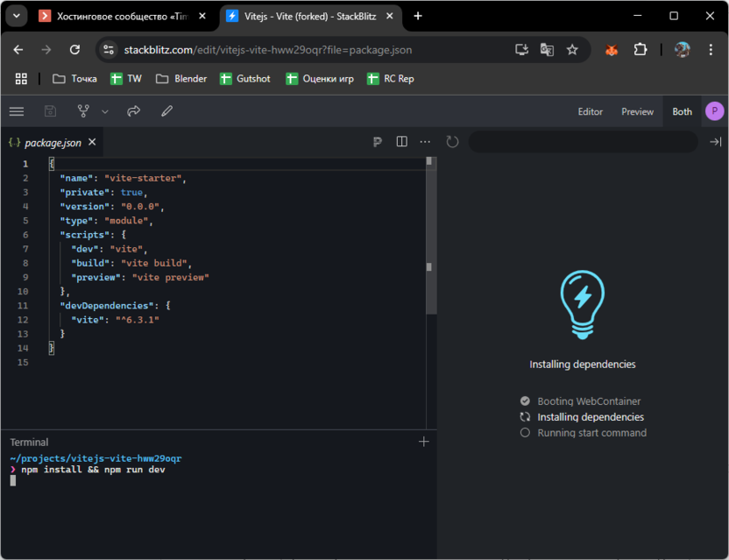Image resolution: width=729 pixels, height=560 pixels.
Task: Select the Both view mode
Action: pos(682,111)
